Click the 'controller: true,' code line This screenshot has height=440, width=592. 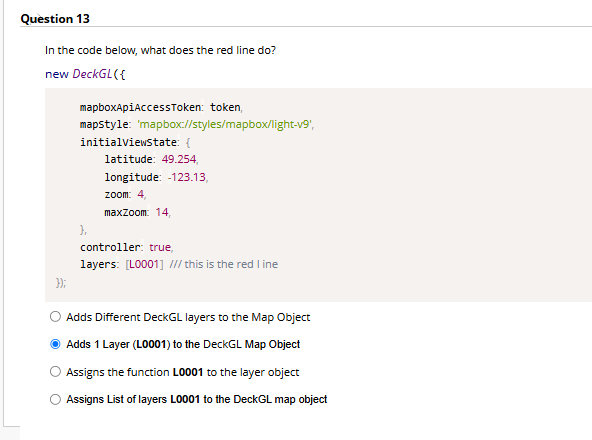[126, 247]
